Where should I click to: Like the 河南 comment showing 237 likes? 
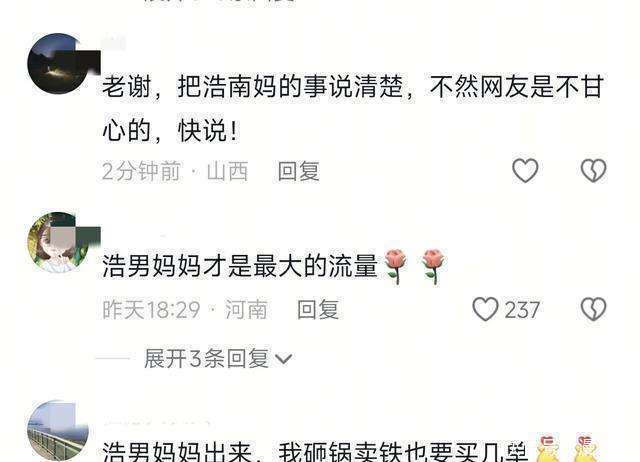[x=485, y=309]
